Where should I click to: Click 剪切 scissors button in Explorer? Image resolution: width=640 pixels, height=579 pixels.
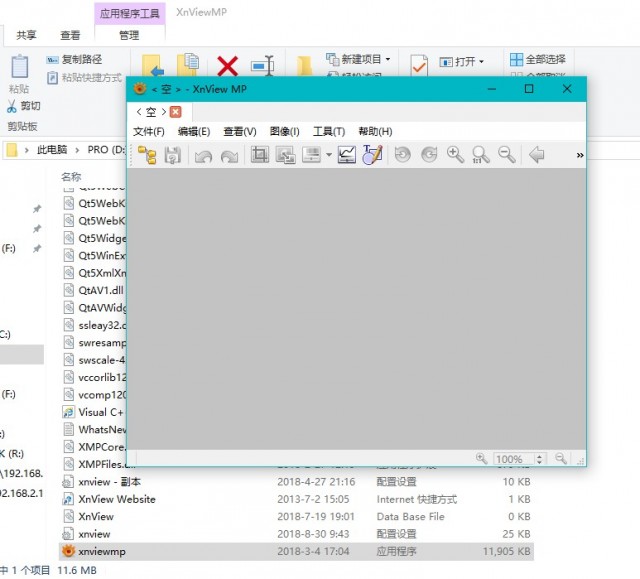(x=23, y=106)
